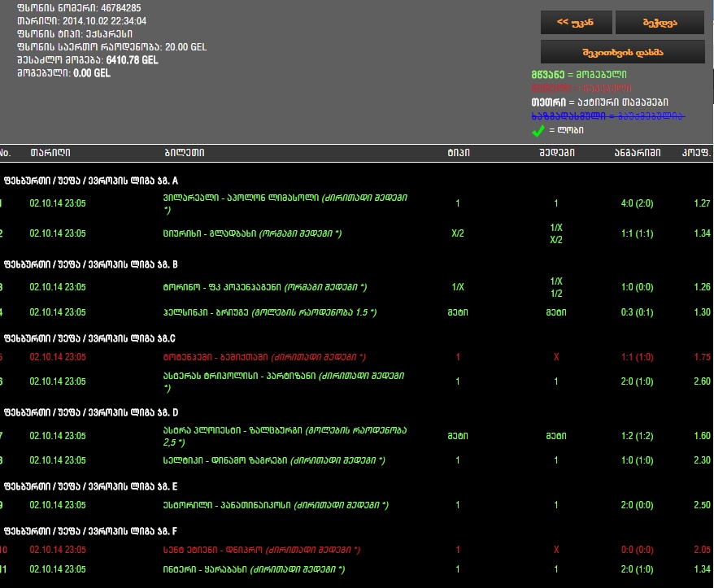Image resolution: width=714 pixels, height=588 pixels.
Task: Click the 'ტიპი' type column header
Action: [x=458, y=153]
